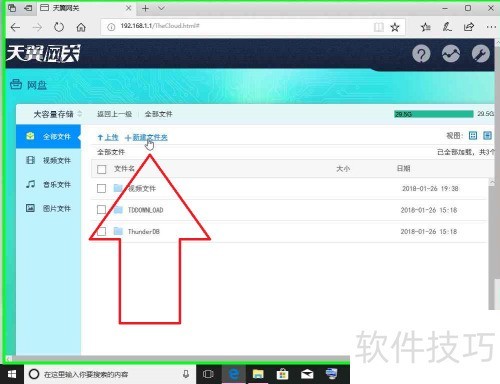This screenshot has height=384, width=500.
Task: Open Microsoft Store from taskbar
Action: point(282,374)
